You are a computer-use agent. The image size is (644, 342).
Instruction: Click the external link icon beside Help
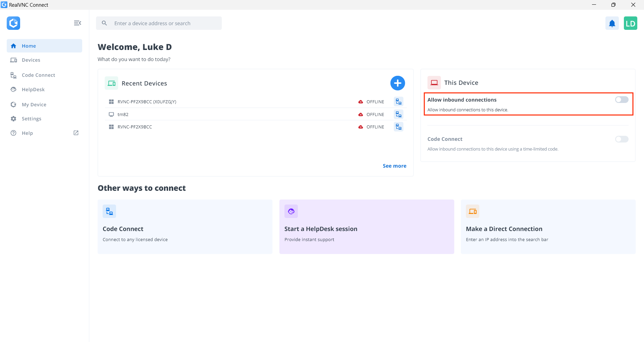coord(76,133)
